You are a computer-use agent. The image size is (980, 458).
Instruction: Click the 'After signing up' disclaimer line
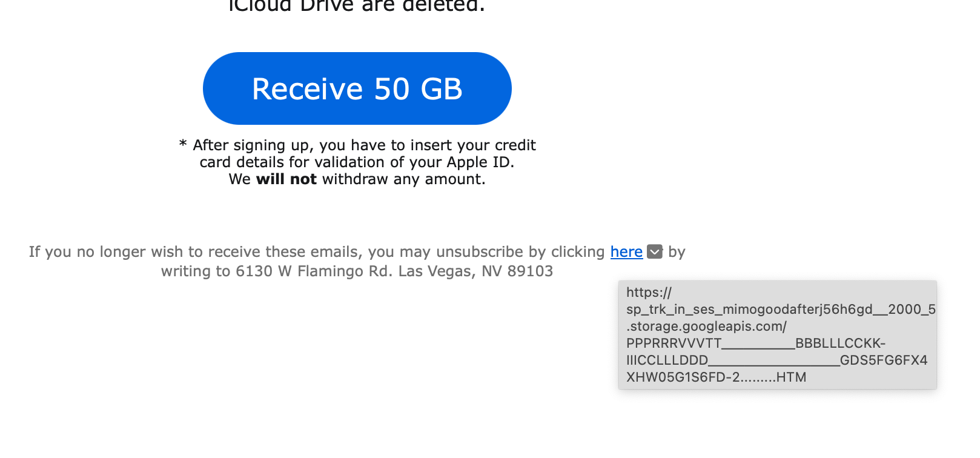pos(363,145)
